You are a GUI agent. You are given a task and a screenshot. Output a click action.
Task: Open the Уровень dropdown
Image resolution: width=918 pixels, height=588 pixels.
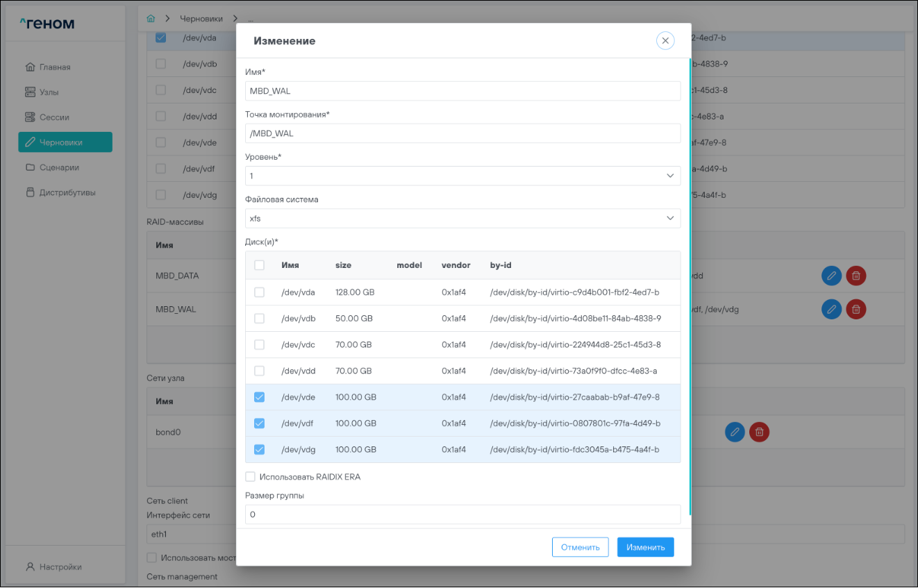pos(462,176)
